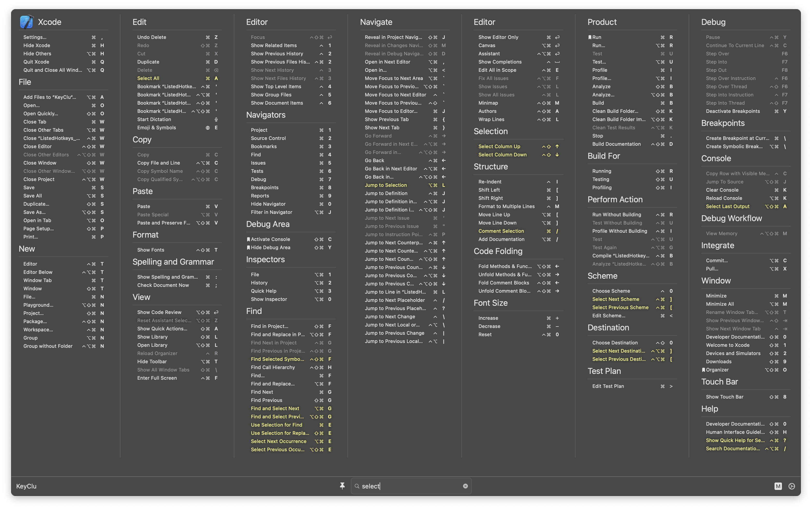Click 'Select Next Occurrence' under Find

pos(279,441)
